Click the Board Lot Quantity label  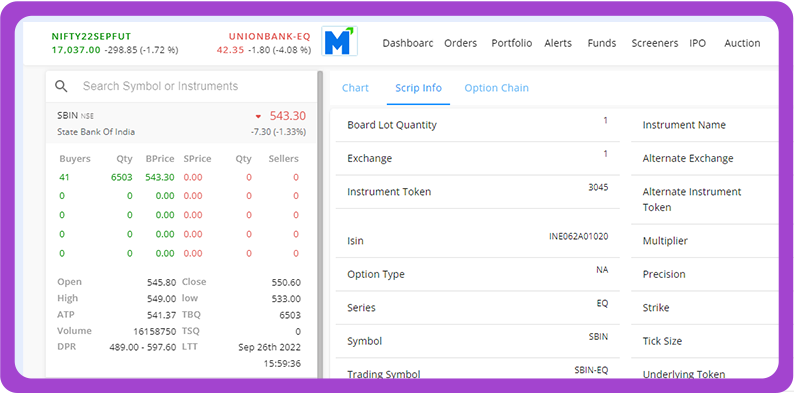tap(392, 125)
